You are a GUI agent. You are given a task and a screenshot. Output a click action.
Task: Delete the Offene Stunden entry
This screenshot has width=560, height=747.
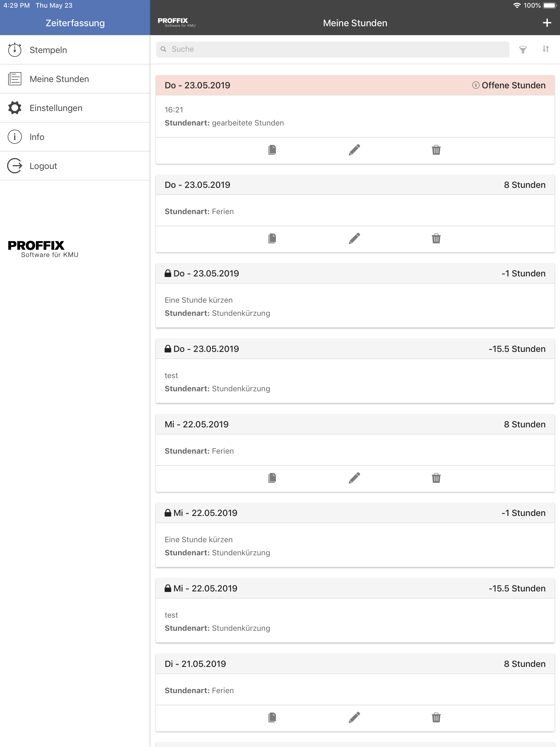point(436,150)
